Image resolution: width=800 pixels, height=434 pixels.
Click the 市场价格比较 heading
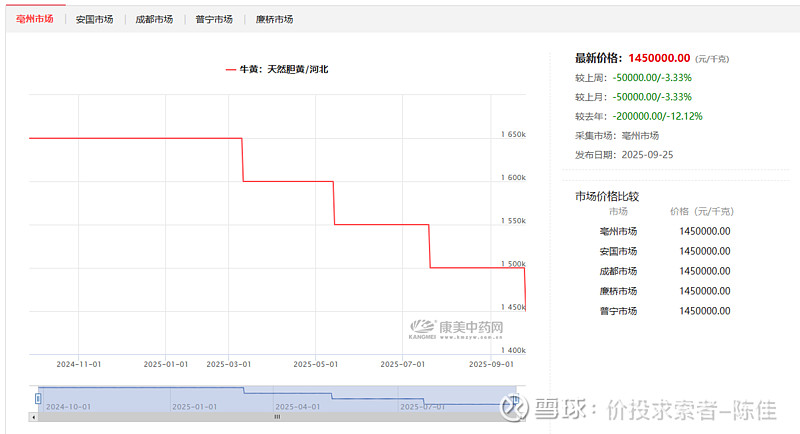coord(607,196)
